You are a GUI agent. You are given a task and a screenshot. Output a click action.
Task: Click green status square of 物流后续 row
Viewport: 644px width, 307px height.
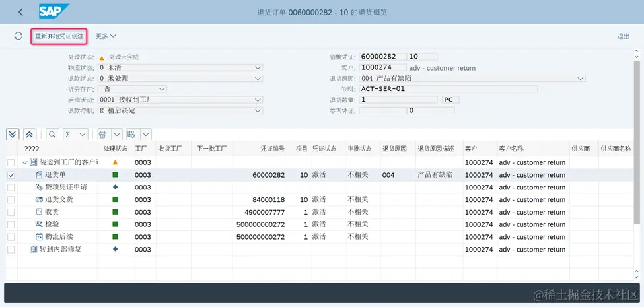tap(115, 237)
